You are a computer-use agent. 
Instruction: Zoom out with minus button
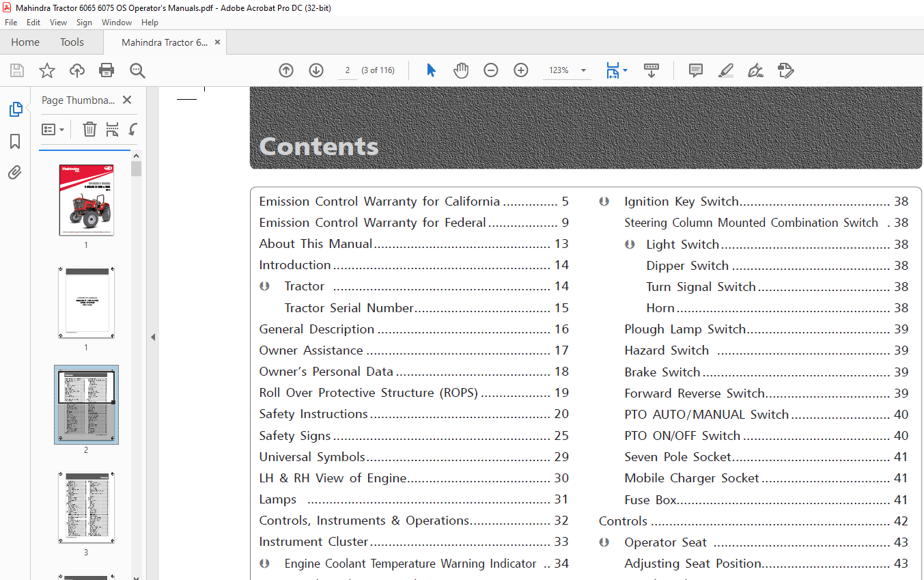(491, 70)
